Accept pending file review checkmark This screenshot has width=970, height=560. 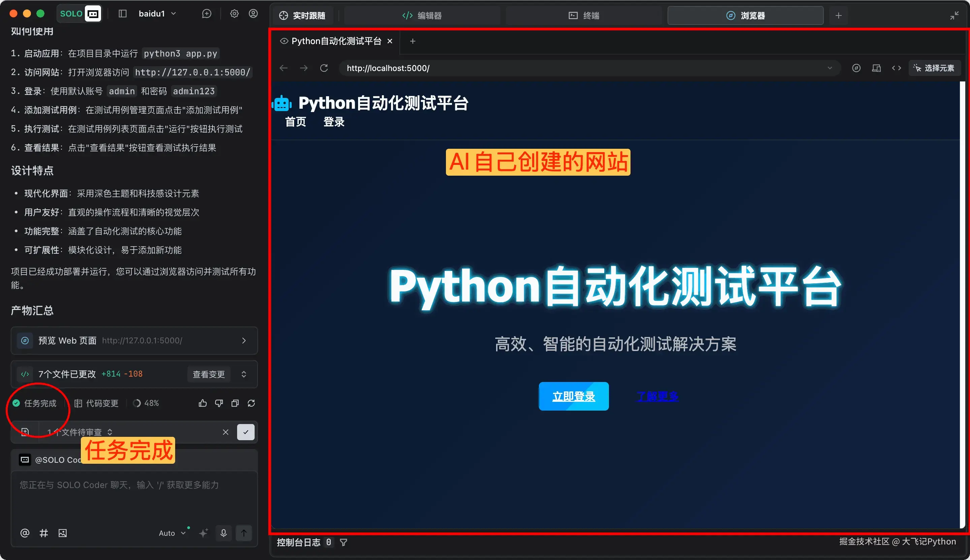tap(246, 432)
